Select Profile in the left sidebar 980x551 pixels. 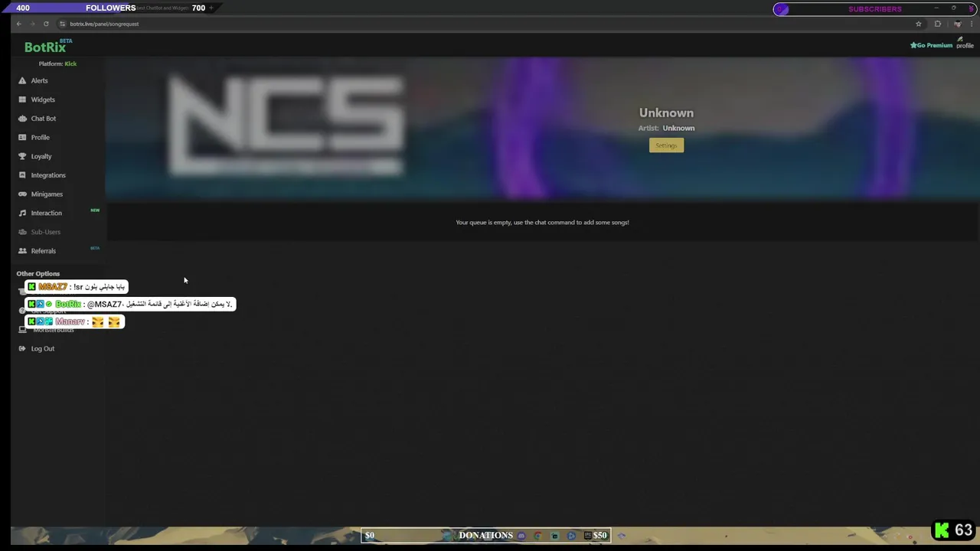tap(40, 138)
